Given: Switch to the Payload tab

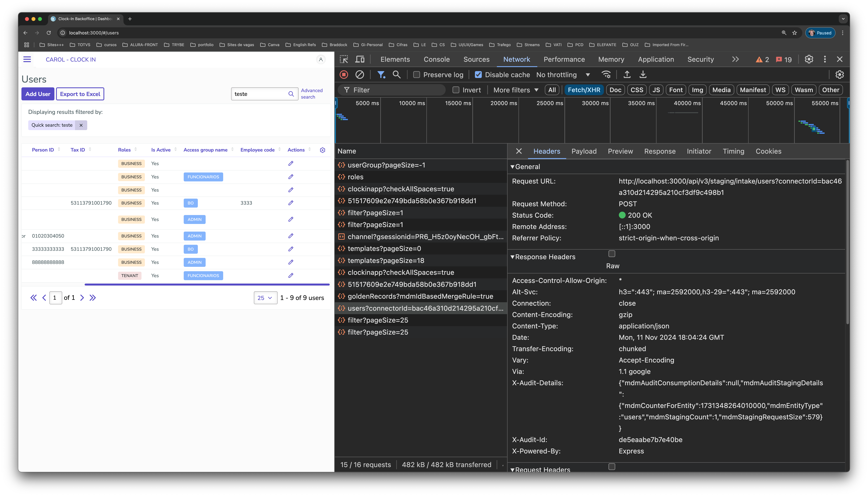Looking at the screenshot, I should point(584,151).
